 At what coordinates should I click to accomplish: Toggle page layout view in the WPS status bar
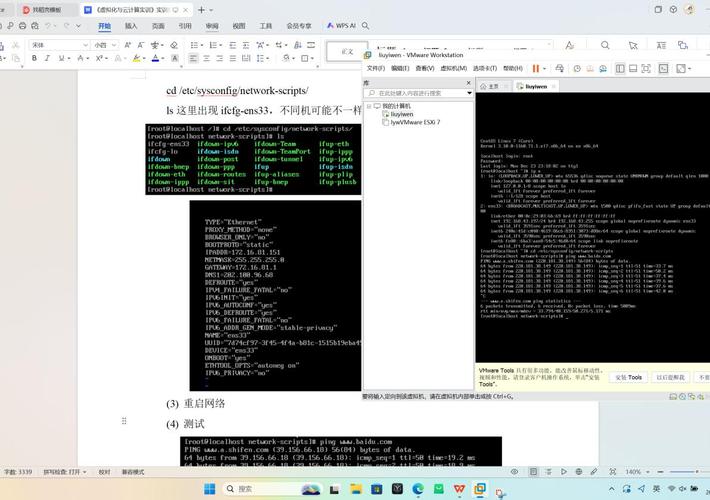[x=533, y=471]
